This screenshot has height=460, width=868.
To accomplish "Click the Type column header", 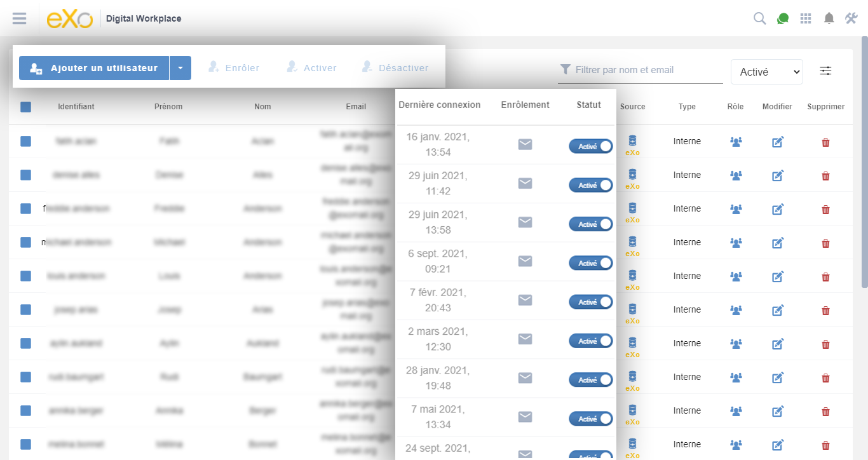I will [x=687, y=107].
